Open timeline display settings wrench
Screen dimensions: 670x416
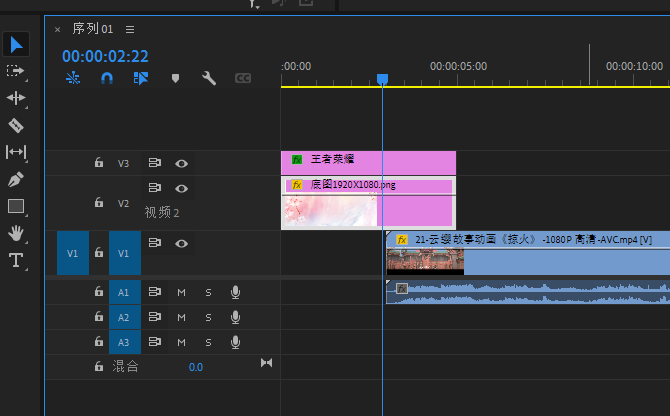click(x=209, y=78)
